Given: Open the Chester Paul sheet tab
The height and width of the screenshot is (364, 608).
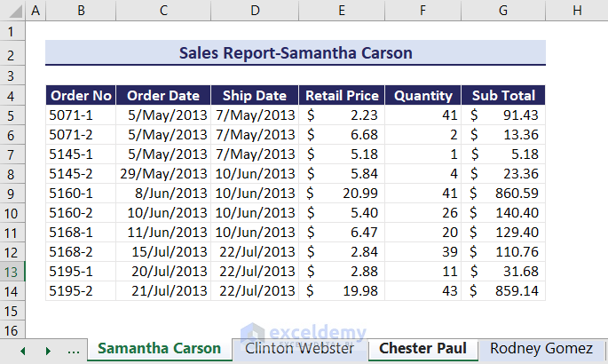Looking at the screenshot, I should (x=423, y=348).
